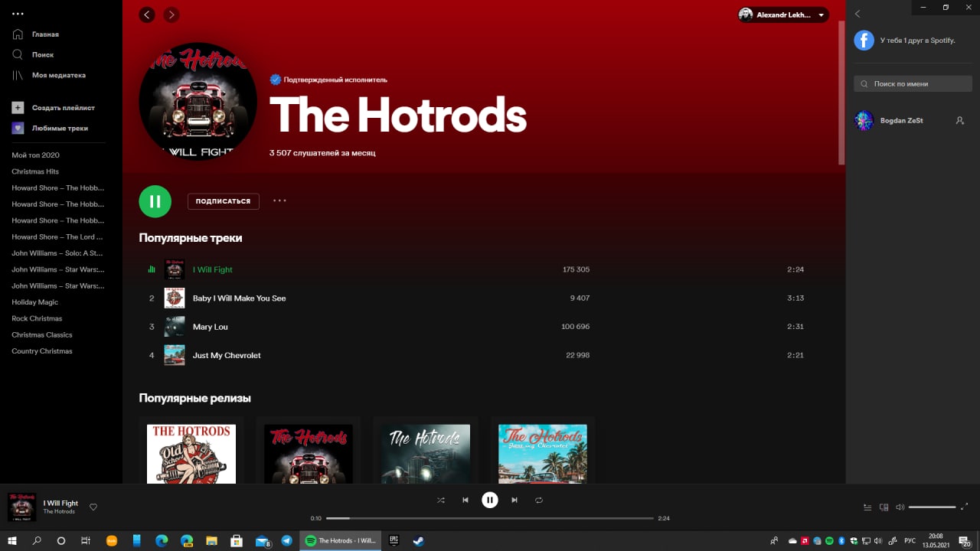Screen dimensions: 980x551
Task: Skip to the previous track
Action: coord(465,500)
